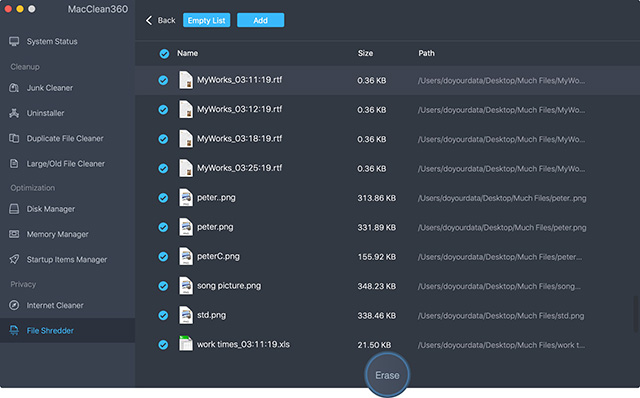
Task: Click the round Erase button
Action: tap(387, 375)
